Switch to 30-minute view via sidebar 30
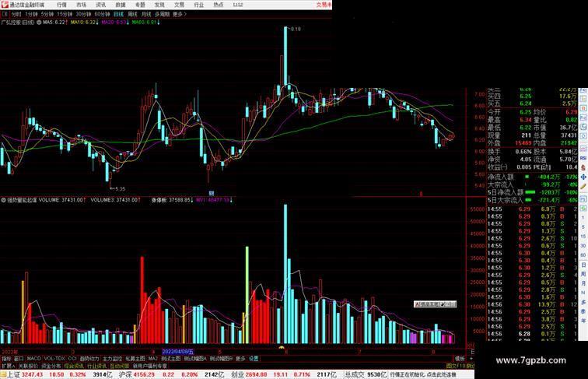Screen dimensions: 588x379 pos(583,245)
